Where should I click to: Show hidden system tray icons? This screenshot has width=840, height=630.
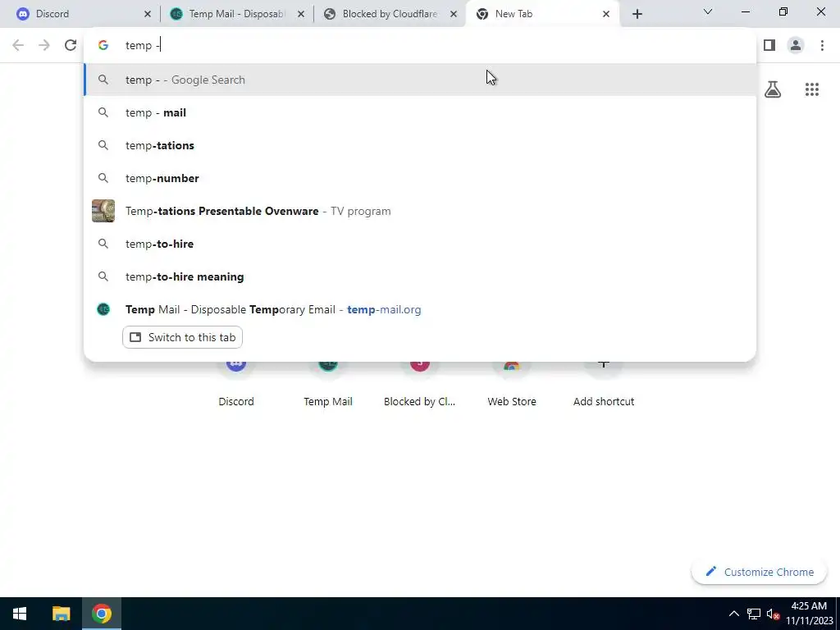point(734,614)
